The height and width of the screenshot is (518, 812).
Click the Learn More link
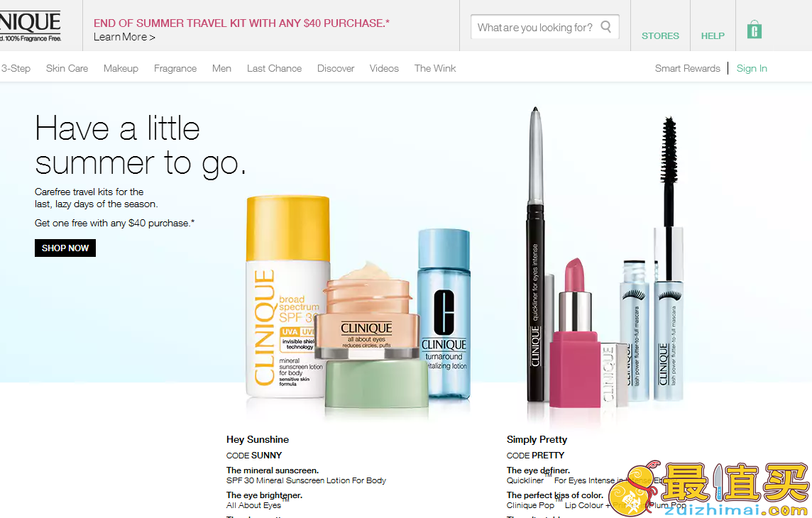(124, 38)
